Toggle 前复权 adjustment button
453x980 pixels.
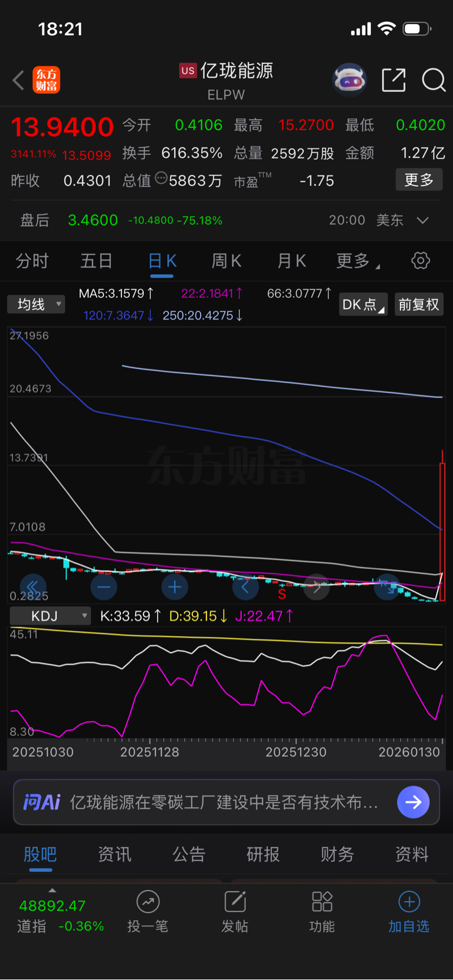point(419,304)
